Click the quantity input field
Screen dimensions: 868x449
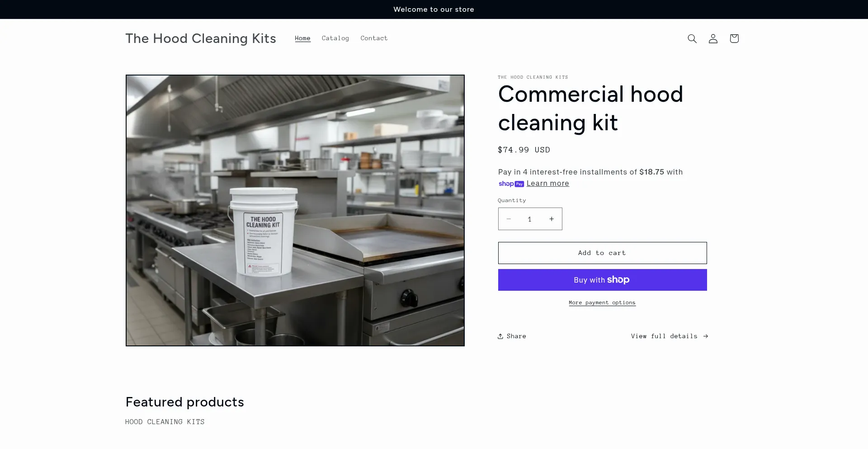(530, 219)
